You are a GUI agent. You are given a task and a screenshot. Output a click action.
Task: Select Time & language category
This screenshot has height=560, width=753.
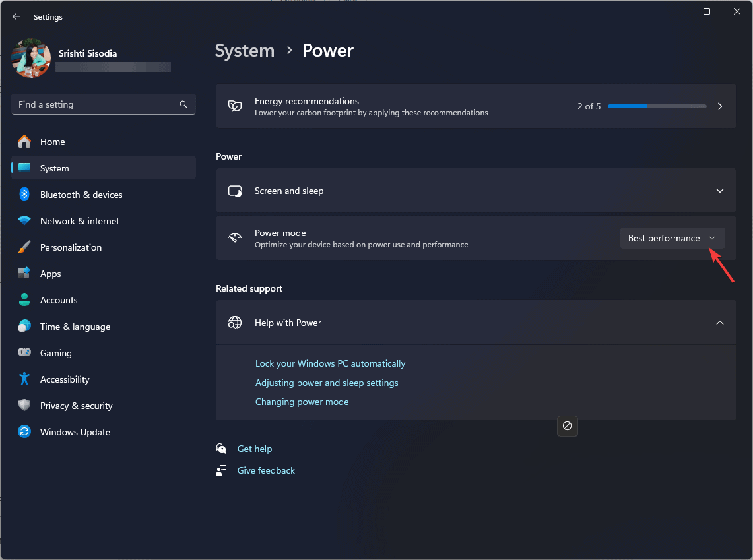(75, 327)
